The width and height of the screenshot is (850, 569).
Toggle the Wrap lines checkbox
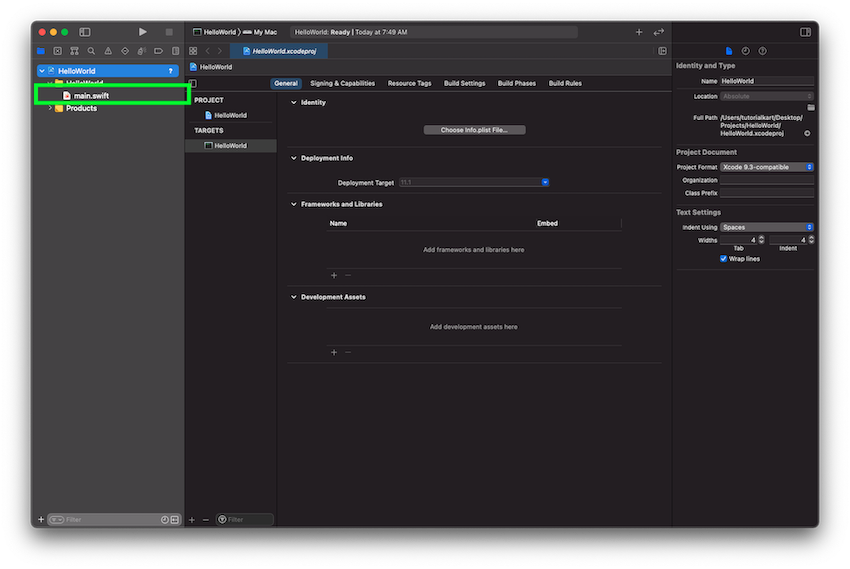(724, 258)
